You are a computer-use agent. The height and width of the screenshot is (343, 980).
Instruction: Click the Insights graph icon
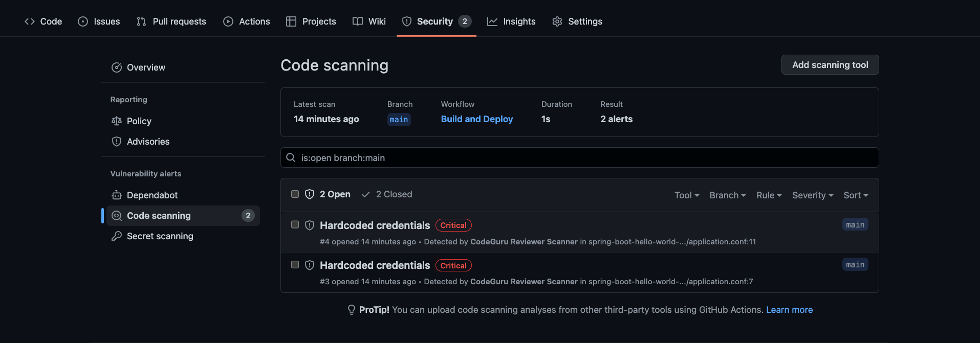[492, 21]
